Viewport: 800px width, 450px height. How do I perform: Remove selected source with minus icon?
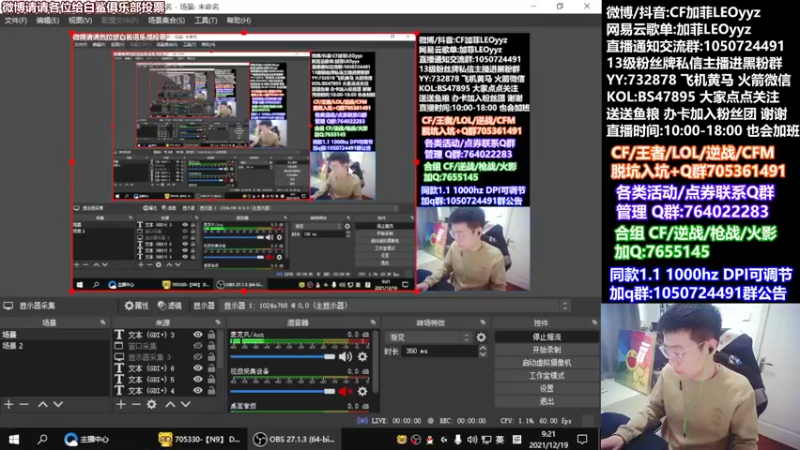[136, 404]
